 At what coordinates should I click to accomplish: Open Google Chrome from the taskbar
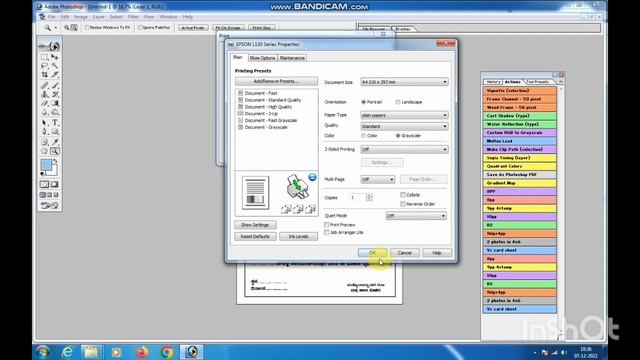167,351
